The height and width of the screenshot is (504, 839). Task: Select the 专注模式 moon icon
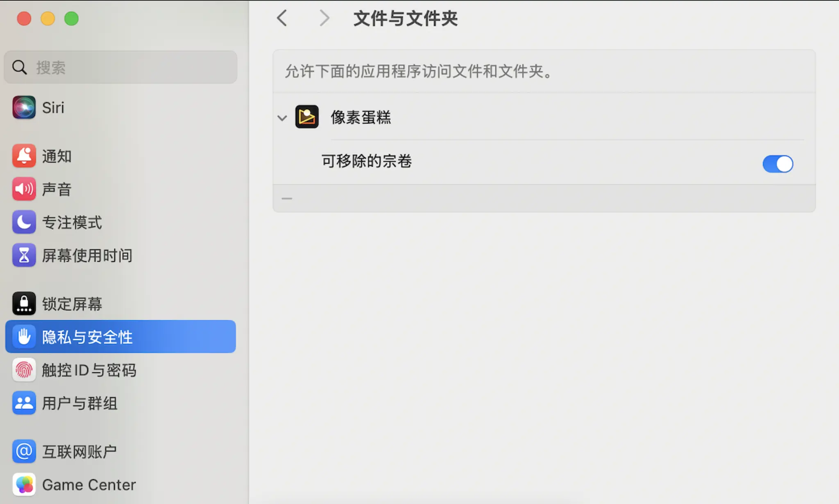(24, 222)
